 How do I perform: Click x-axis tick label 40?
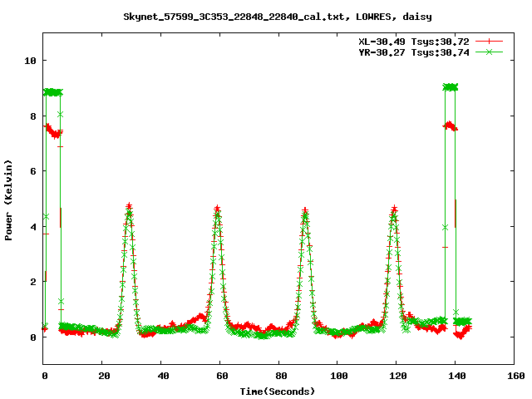point(163,376)
